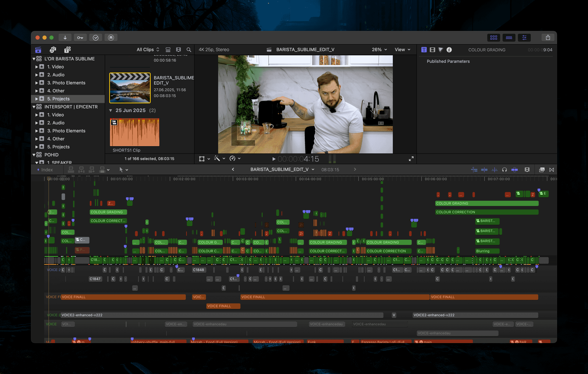Toggle audio skimming headphone icon

tap(504, 170)
